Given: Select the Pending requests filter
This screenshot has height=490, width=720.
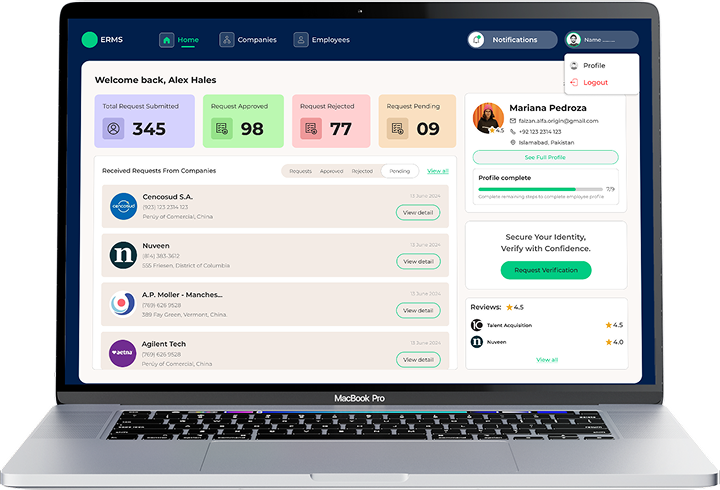Looking at the screenshot, I should 400,171.
